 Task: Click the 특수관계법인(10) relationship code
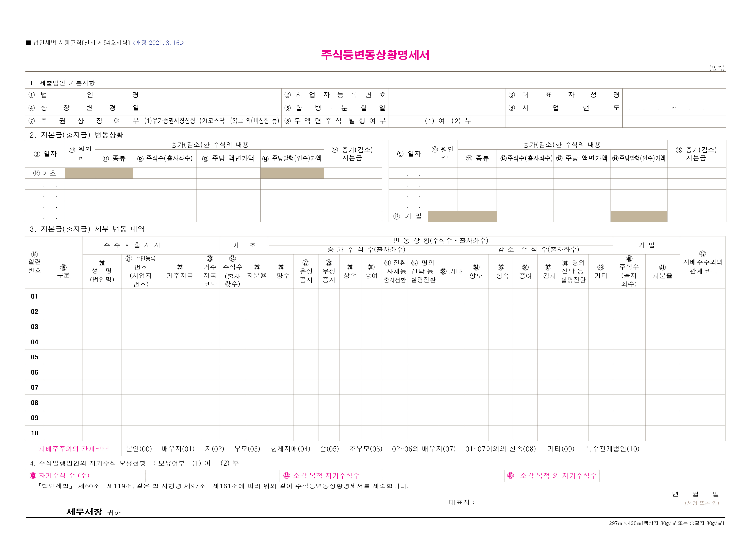[612, 449]
